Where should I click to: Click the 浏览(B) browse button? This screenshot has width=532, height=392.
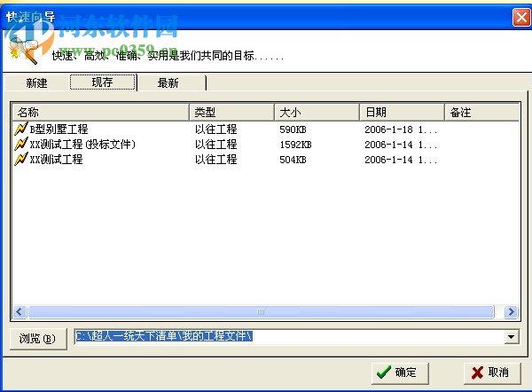tap(38, 339)
